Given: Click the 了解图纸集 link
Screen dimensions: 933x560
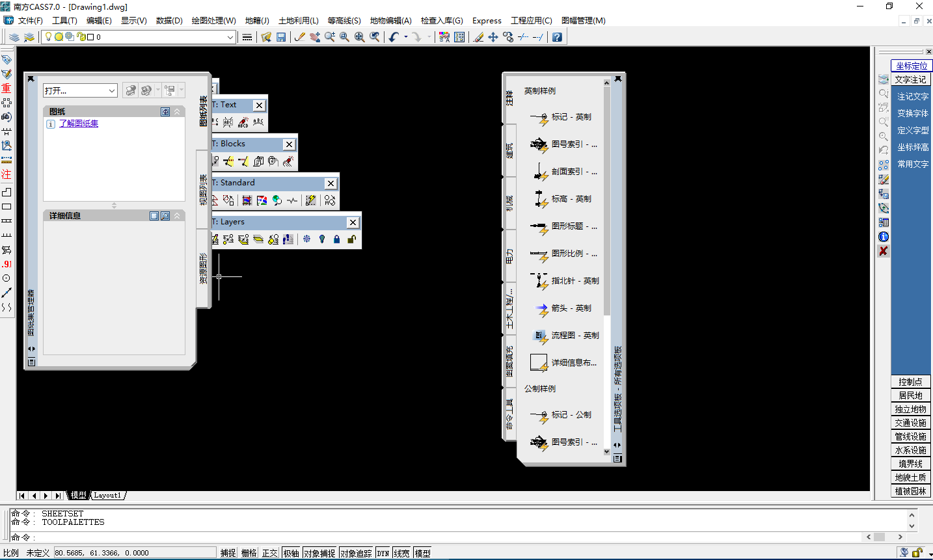Looking at the screenshot, I should 79,124.
